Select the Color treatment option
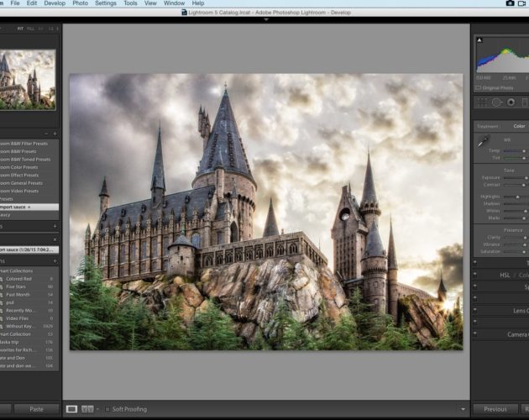Screen dimensions: 529x420 tap(519, 126)
